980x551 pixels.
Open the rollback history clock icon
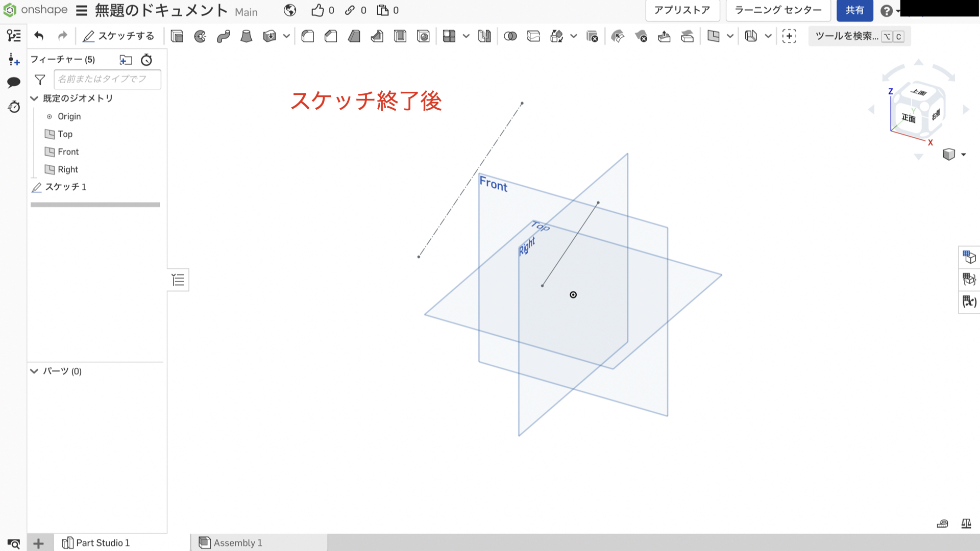coord(146,60)
